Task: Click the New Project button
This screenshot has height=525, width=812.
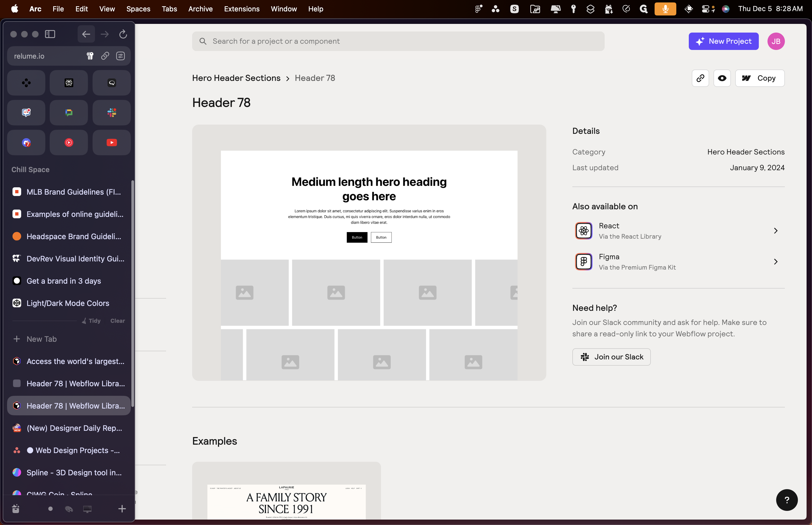Action: point(724,41)
